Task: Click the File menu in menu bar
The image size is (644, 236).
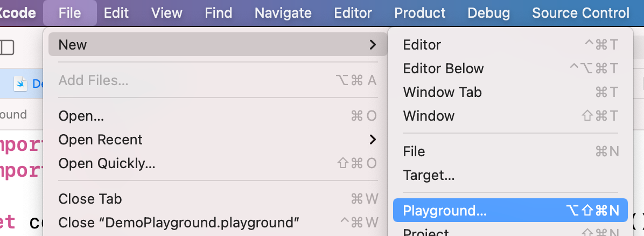Action: tap(70, 13)
